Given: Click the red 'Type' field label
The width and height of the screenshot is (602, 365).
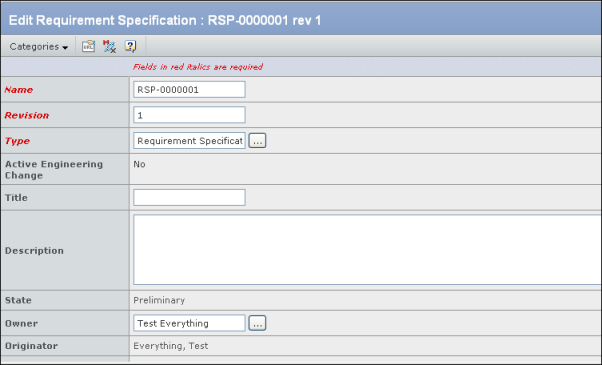Looking at the screenshot, I should pos(17,141).
